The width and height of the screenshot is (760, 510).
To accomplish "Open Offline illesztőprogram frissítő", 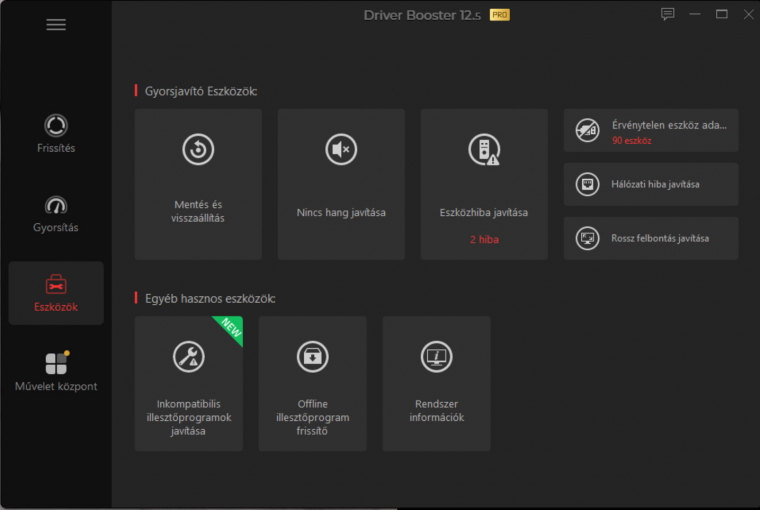I will 313,383.
